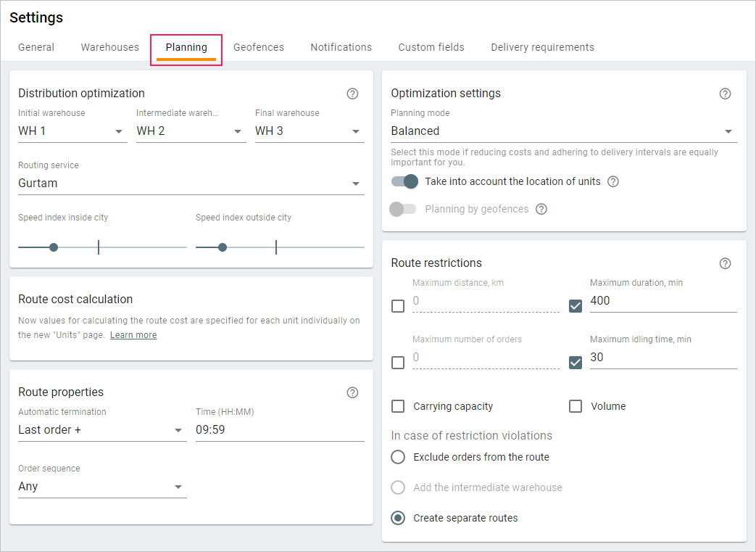Open help for Optimization settings section
The height and width of the screenshot is (552, 756).
[x=725, y=94]
